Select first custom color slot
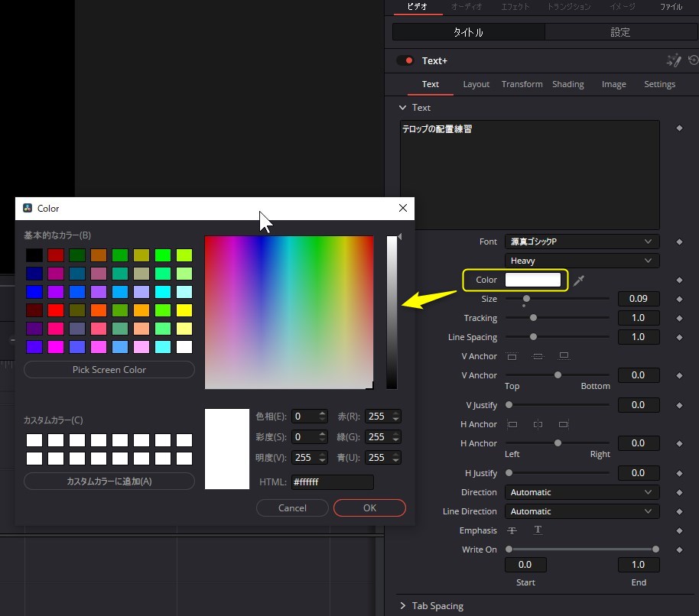699x616 pixels. click(34, 440)
